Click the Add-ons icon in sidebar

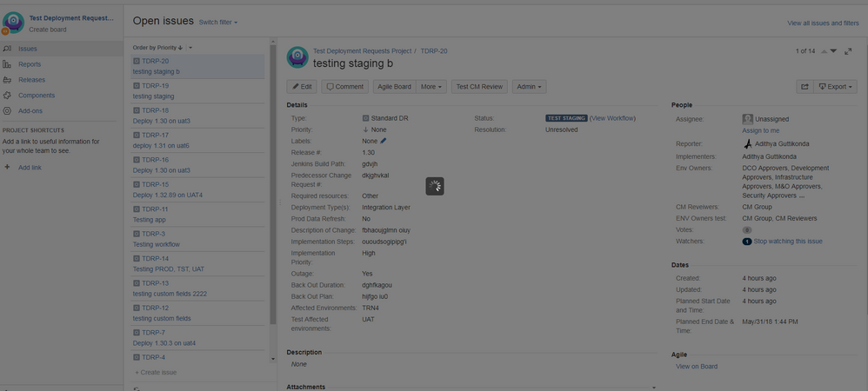coord(7,110)
